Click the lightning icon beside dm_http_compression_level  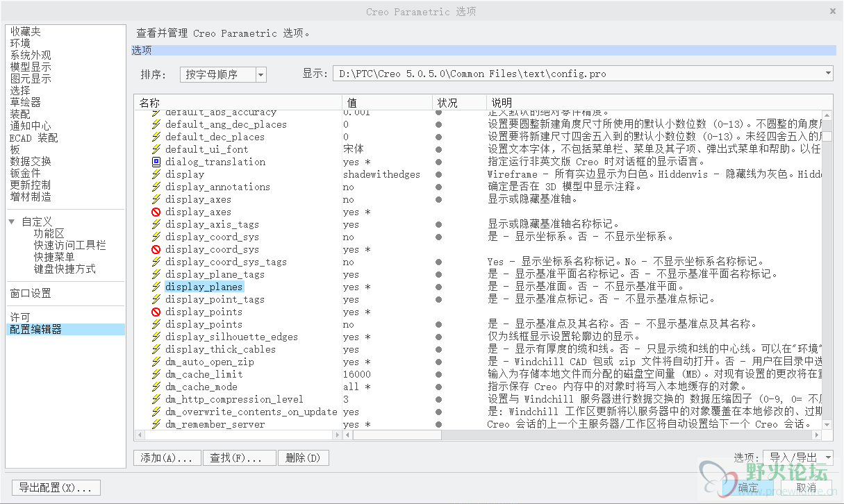[x=156, y=399]
